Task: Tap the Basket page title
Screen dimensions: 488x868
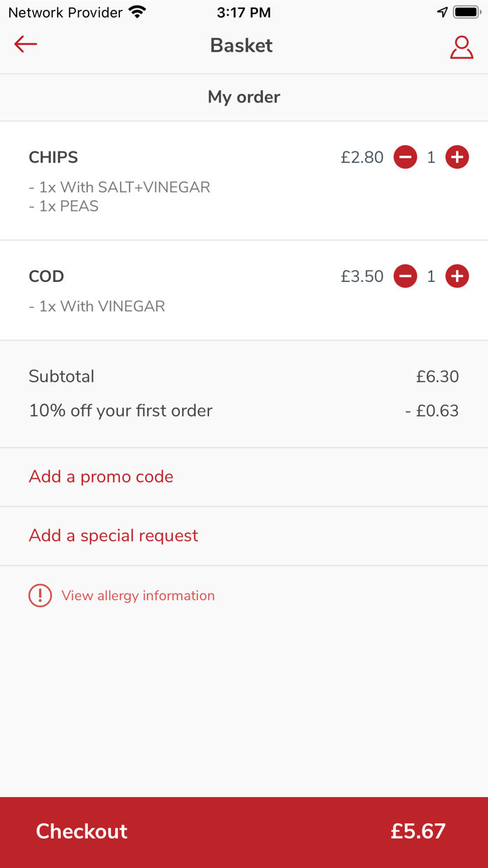Action: (x=241, y=46)
